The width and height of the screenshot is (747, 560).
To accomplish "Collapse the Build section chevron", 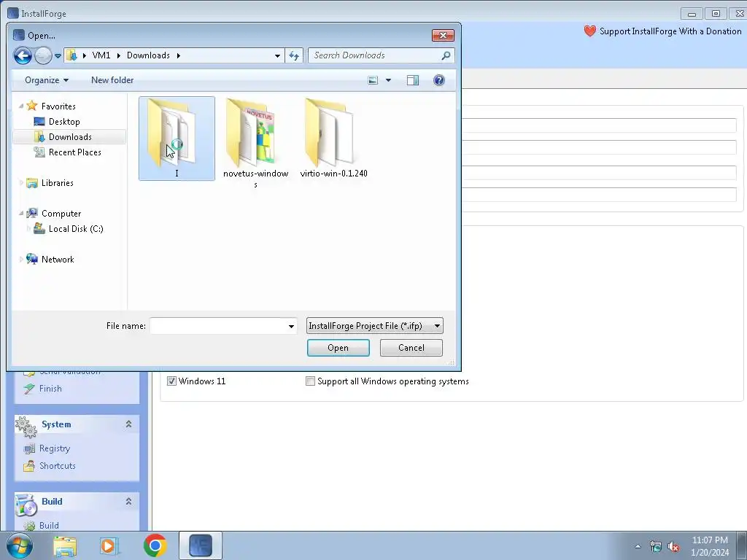I will tap(128, 502).
